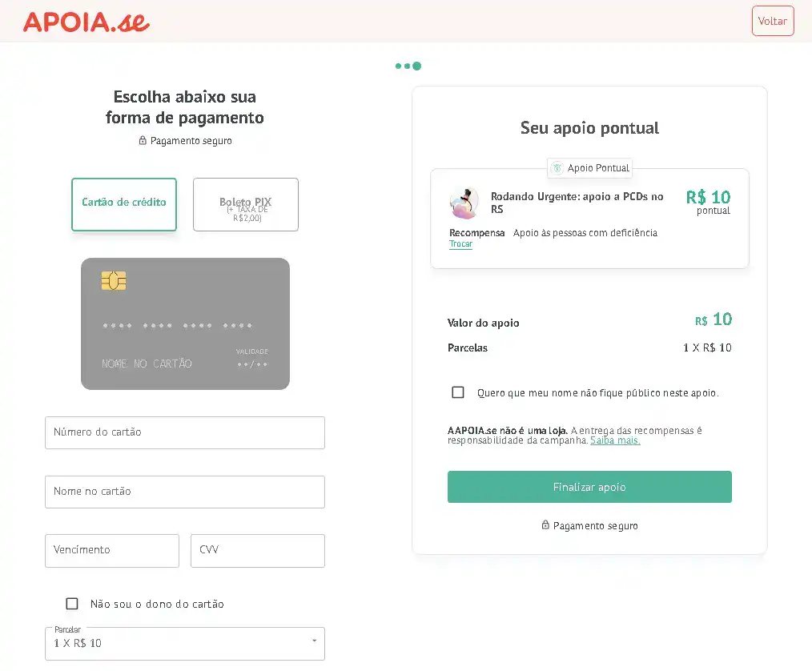Focus the Número do cartão field
The image size is (812, 671).
point(185,432)
